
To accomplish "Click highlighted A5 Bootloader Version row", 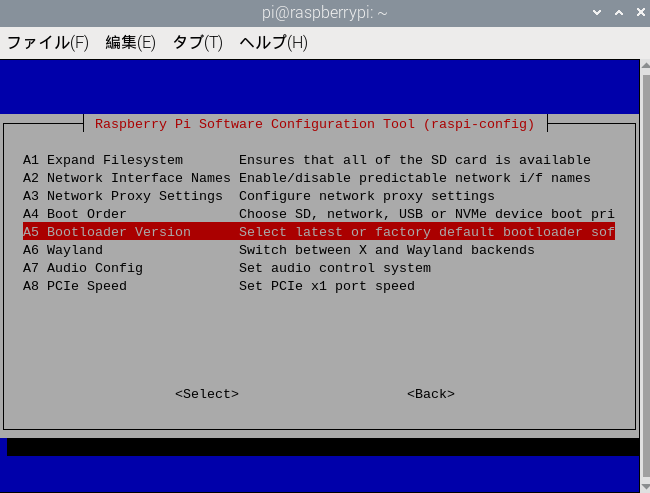I will tap(318, 232).
